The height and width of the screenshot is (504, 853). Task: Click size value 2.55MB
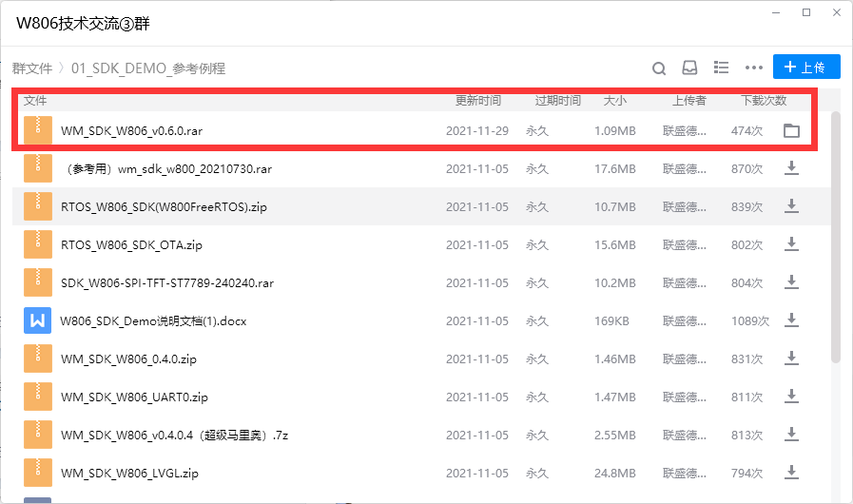click(614, 436)
